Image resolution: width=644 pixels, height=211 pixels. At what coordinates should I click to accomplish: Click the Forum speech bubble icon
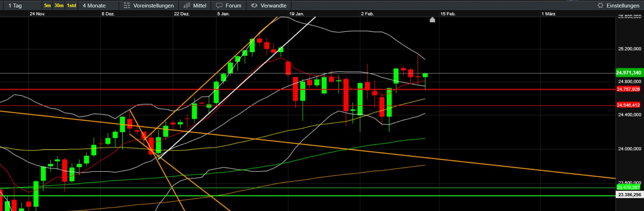tap(219, 5)
